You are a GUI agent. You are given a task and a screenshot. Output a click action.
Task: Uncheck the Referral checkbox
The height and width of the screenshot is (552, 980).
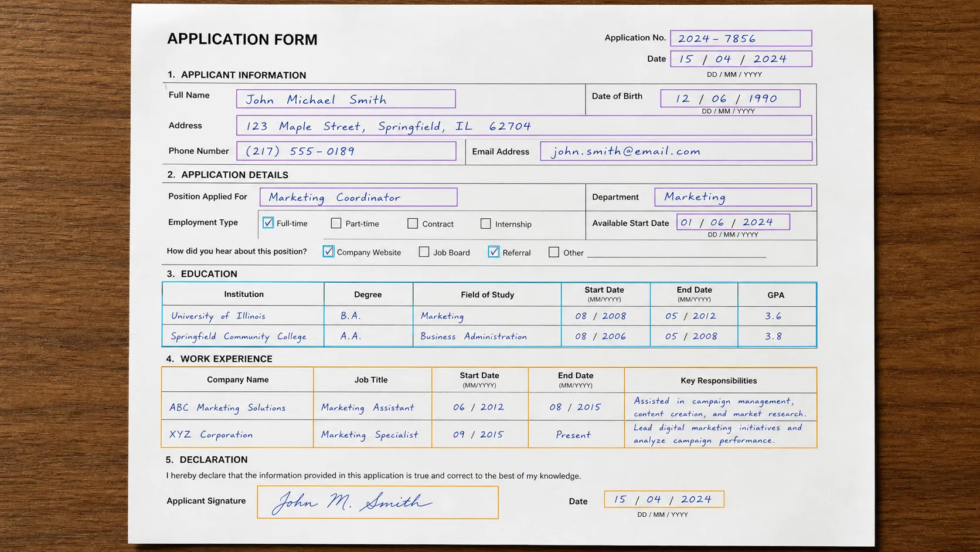(x=494, y=252)
